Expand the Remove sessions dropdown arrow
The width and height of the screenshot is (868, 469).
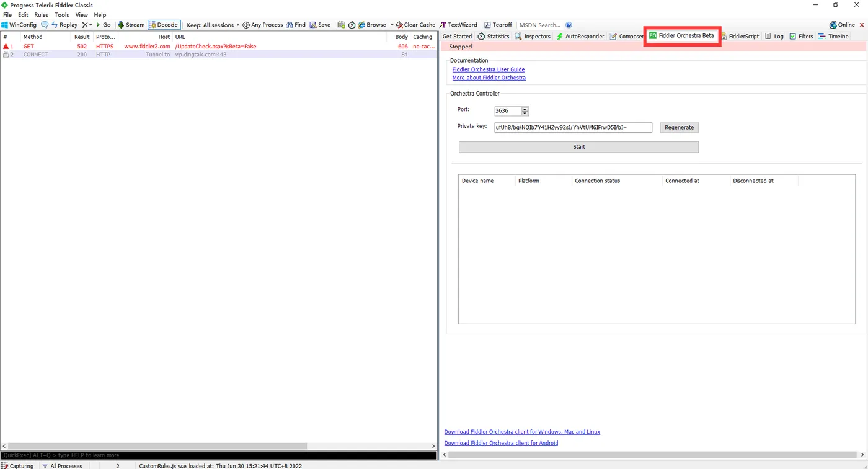pos(91,25)
